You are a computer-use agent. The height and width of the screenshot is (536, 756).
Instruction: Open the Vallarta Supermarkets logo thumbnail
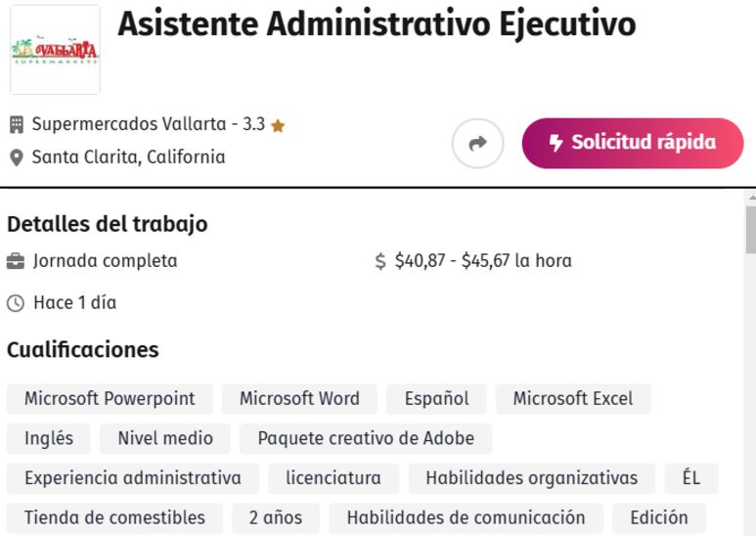tap(55, 49)
